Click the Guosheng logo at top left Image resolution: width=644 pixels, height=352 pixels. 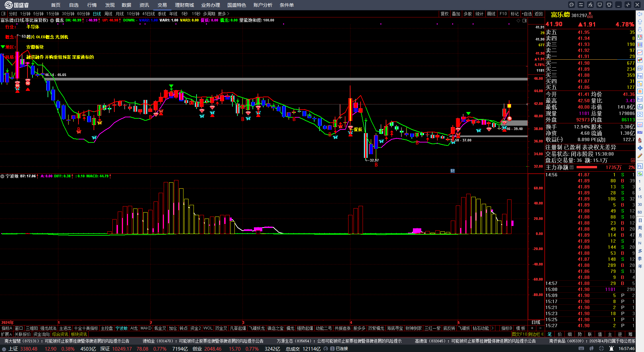pyautogui.click(x=17, y=5)
